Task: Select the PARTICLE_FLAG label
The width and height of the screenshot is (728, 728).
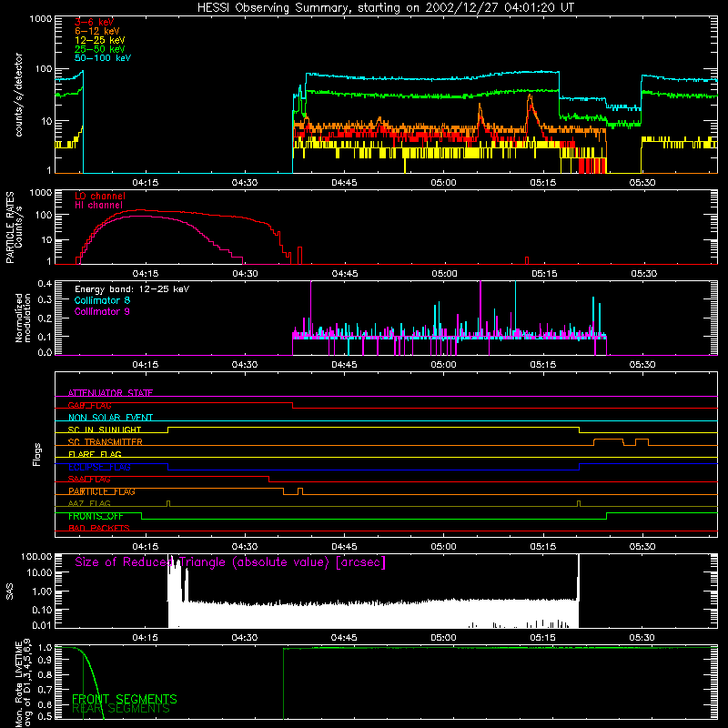Action: pyautogui.click(x=102, y=491)
